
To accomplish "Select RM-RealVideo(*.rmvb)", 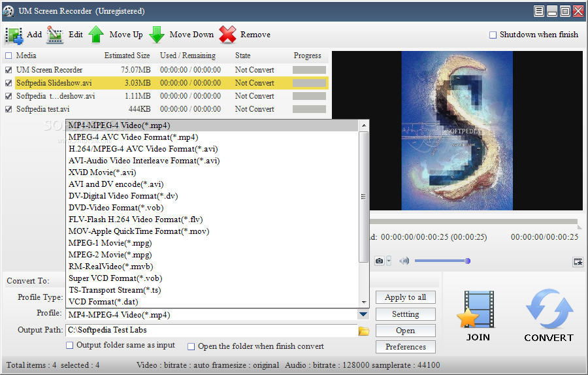I will 212,267.
